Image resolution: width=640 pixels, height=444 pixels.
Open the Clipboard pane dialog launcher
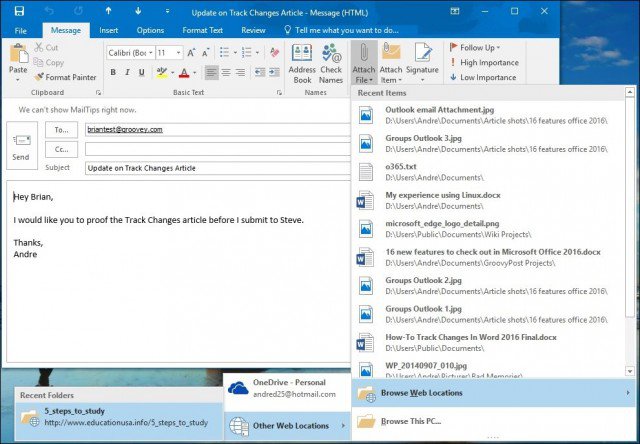pos(98,93)
